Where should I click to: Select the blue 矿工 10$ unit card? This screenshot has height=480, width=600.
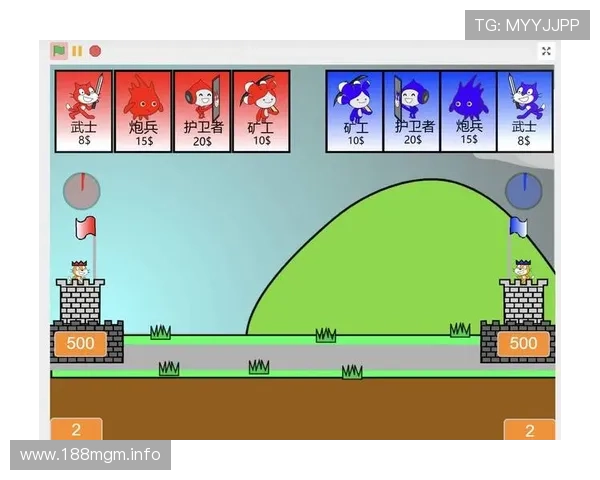355,110
